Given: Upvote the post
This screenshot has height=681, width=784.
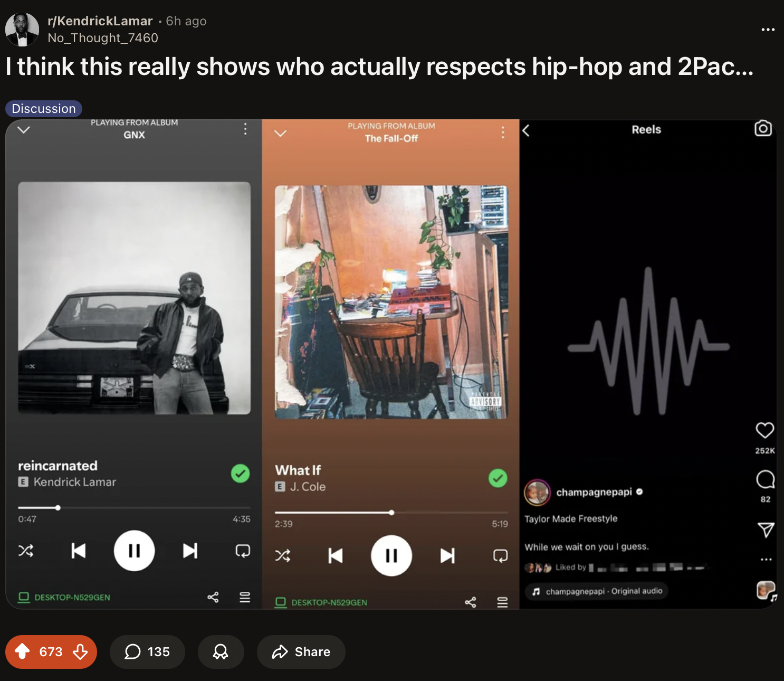Looking at the screenshot, I should [22, 652].
